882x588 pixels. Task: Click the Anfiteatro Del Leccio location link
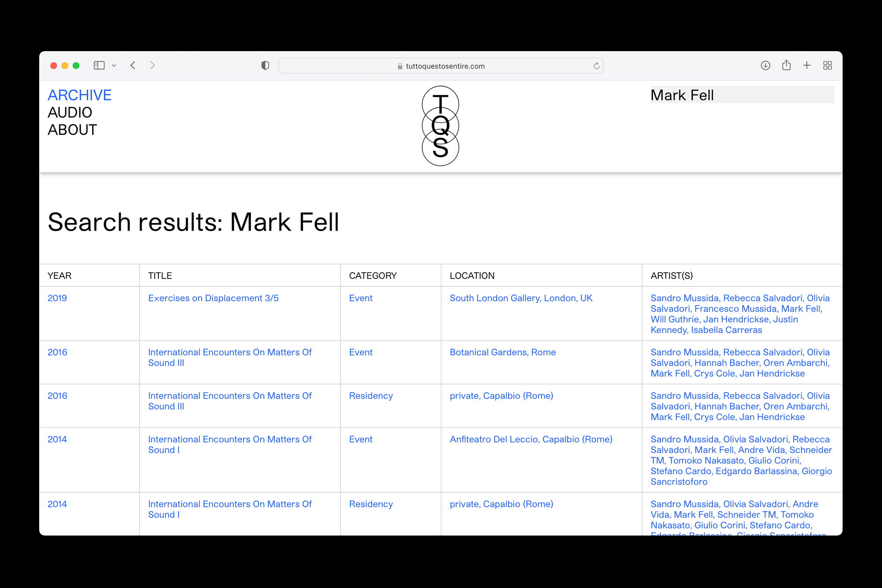coord(531,439)
